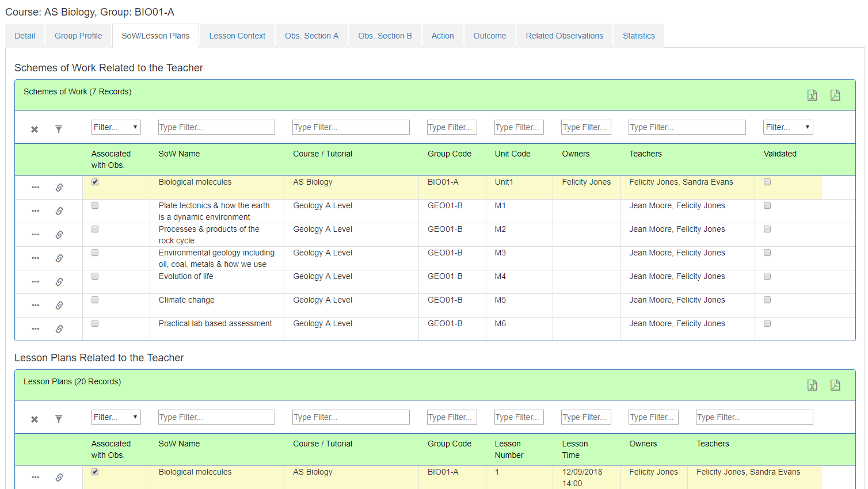The width and height of the screenshot is (868, 489).
Task: Open more options for Climate change row
Action: pos(36,305)
